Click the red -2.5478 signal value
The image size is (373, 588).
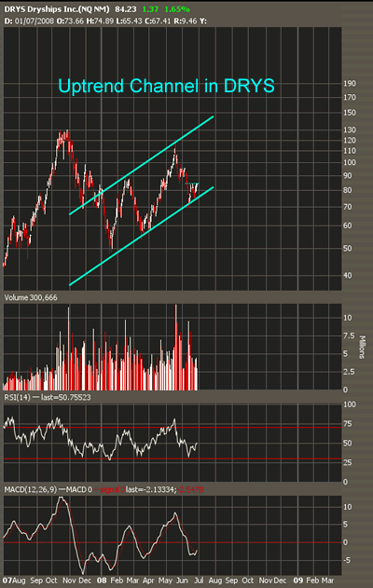(x=190, y=490)
